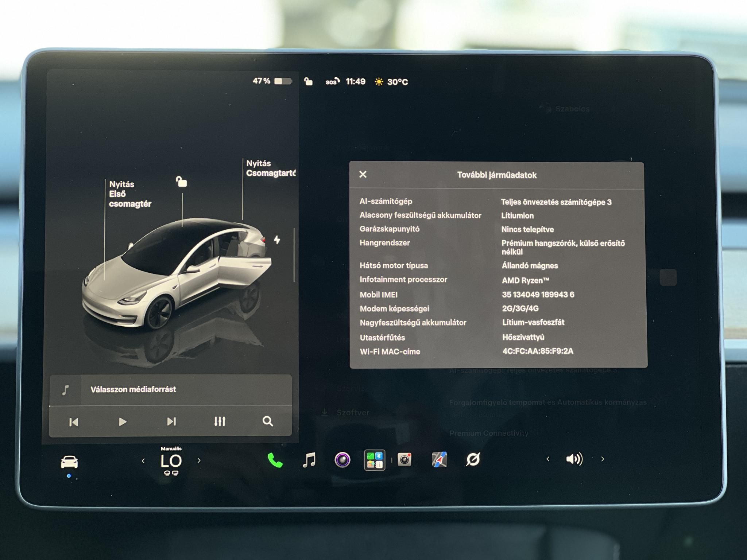Open the music app
The image size is (747, 560).
(309, 460)
